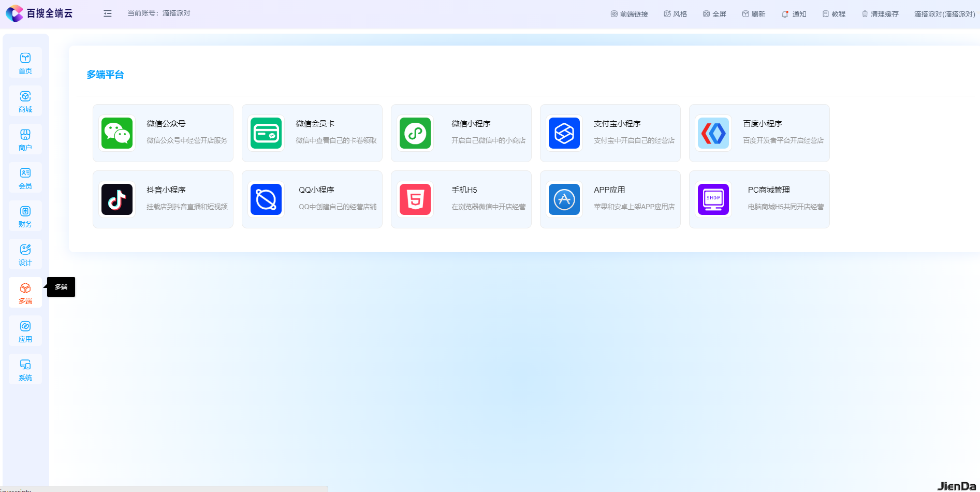Toggle fullscreen mode via 全屏
This screenshot has width=980, height=492.
715,13
